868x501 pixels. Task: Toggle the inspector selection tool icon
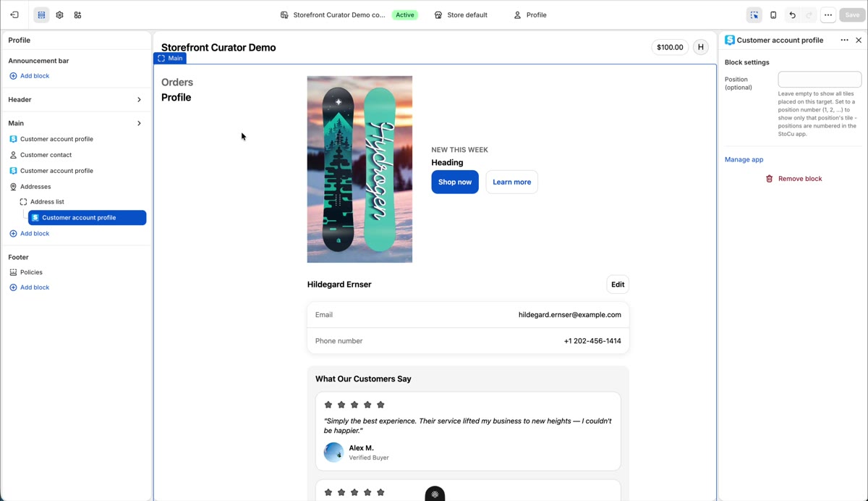[x=754, y=15]
